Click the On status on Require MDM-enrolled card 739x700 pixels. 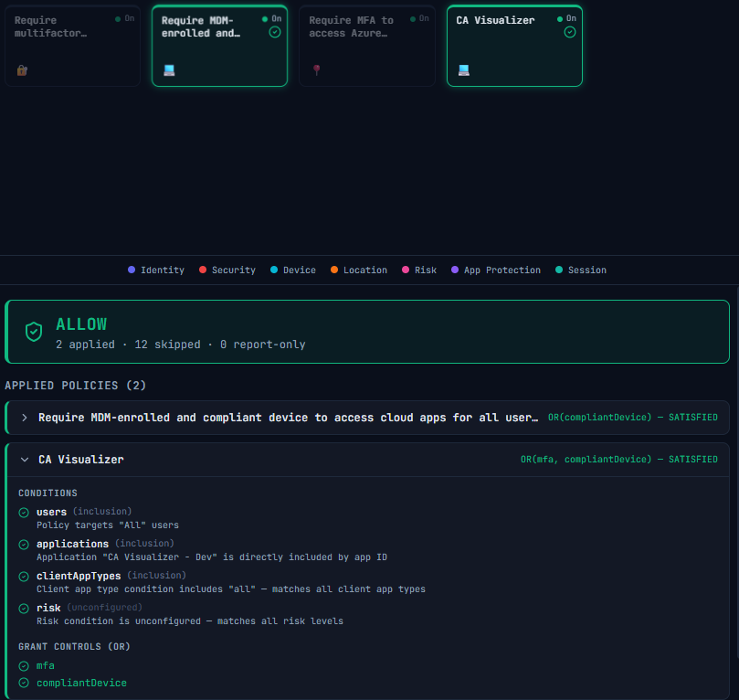tap(272, 18)
